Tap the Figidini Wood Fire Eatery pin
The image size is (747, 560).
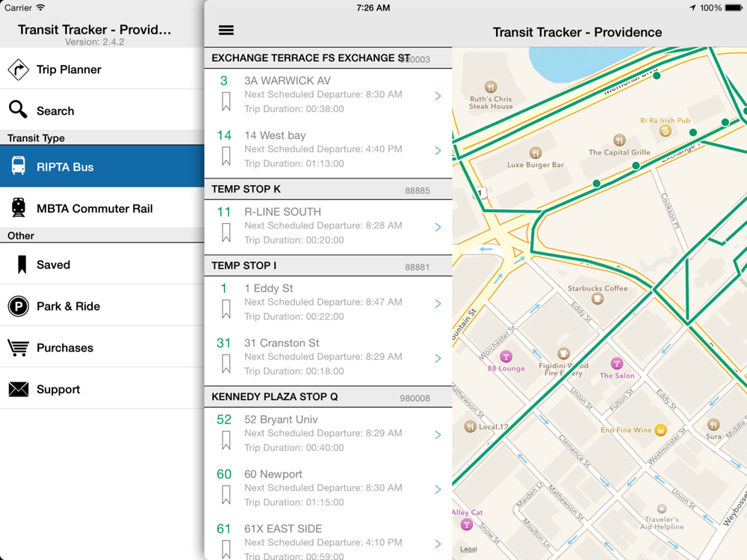click(x=563, y=353)
